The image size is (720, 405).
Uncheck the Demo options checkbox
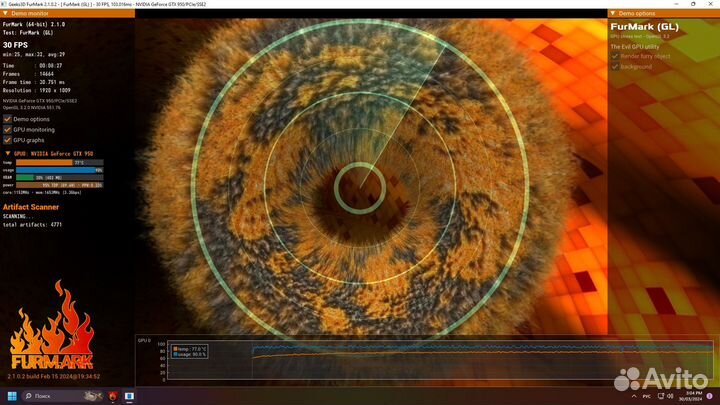coord(7,119)
